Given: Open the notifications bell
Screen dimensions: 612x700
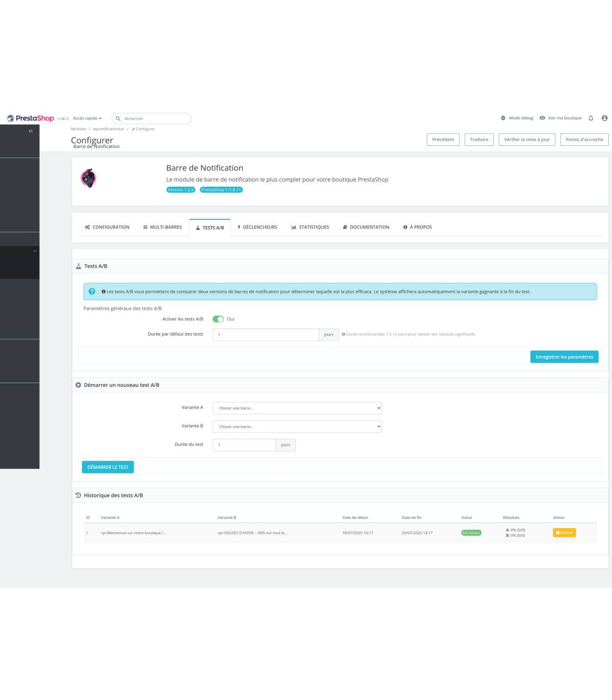Looking at the screenshot, I should [591, 118].
